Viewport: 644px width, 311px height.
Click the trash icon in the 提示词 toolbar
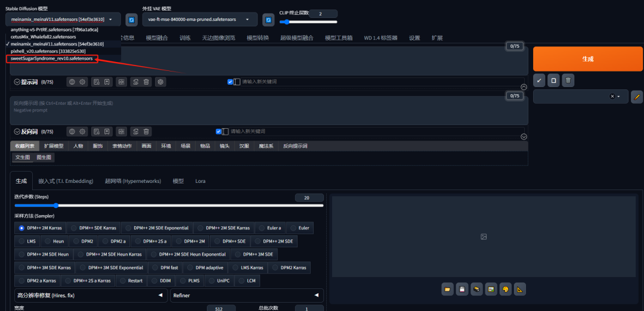point(146,82)
